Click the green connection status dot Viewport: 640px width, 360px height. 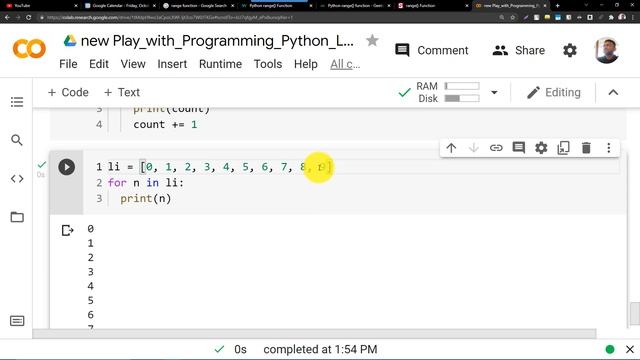point(610,349)
